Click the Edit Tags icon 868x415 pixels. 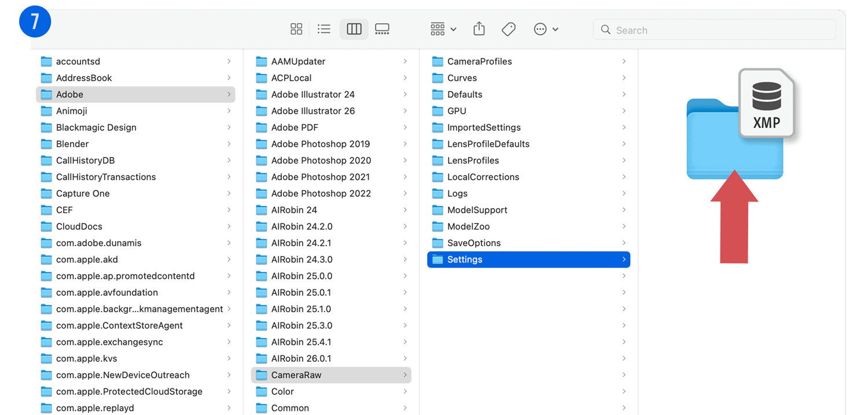click(509, 29)
